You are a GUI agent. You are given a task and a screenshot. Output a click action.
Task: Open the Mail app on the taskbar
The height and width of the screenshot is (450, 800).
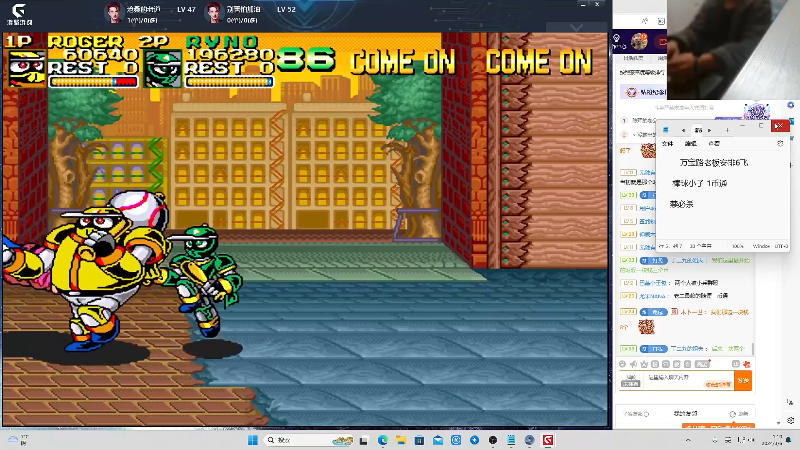(x=438, y=440)
